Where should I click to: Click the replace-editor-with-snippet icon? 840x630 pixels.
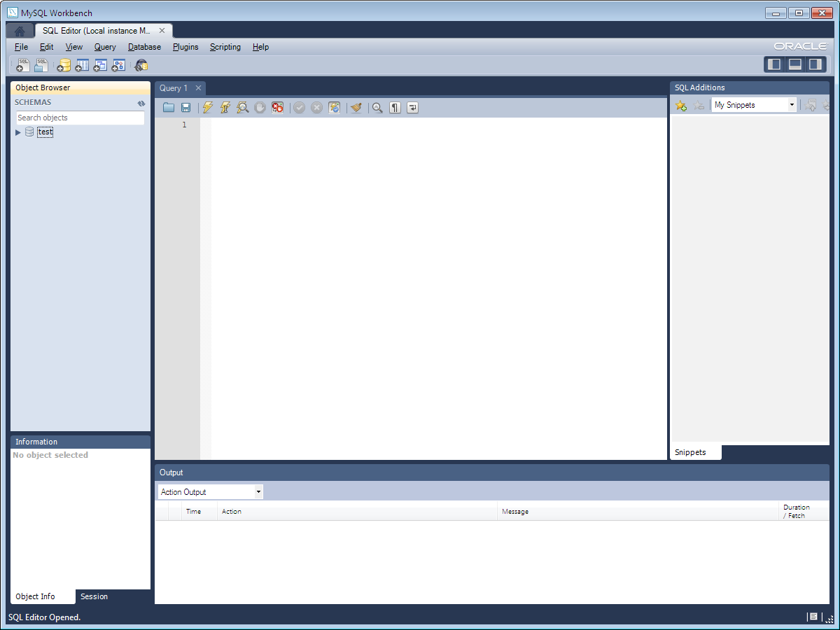(811, 106)
